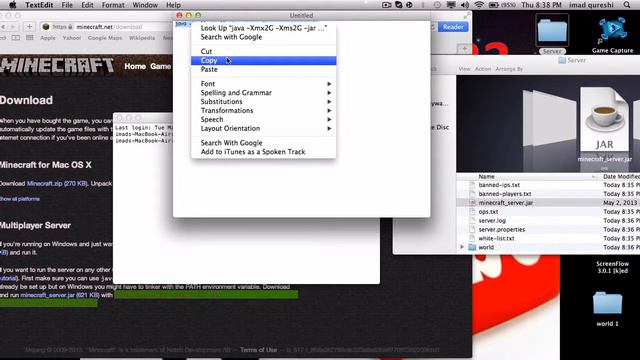This screenshot has width=640, height=360.
Task: Expand the Speech submenu
Action: click(x=263, y=120)
